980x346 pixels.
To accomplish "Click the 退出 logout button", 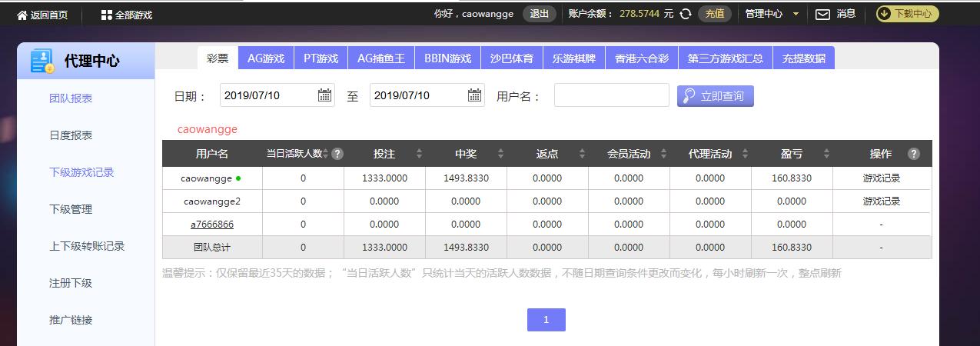I will pos(540,14).
